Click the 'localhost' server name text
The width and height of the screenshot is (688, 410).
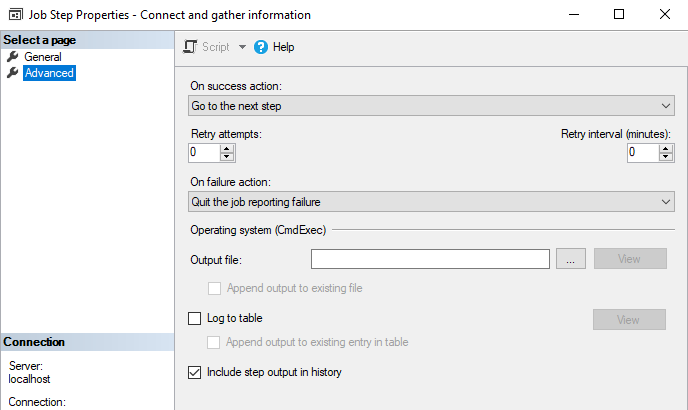29,379
